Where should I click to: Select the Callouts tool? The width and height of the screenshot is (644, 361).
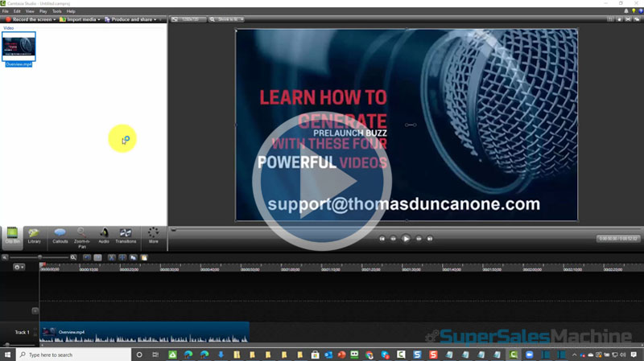click(x=60, y=236)
